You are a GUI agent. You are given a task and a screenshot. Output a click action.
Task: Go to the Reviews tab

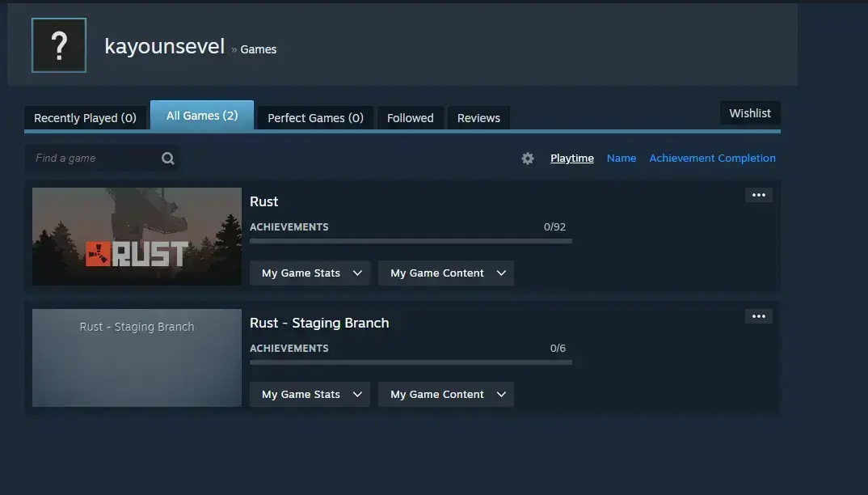478,118
